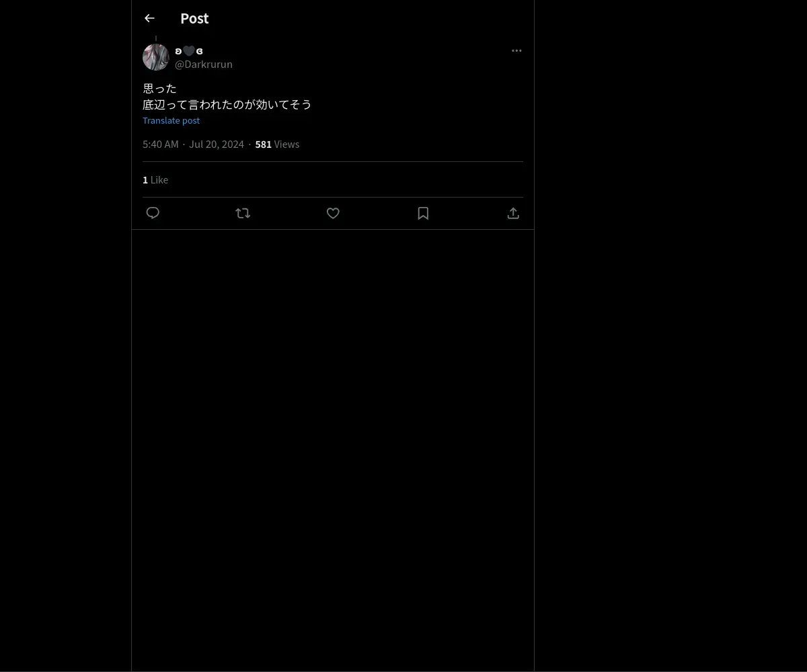Click the 5:40 AM timestamp
807x672 pixels.
click(161, 144)
